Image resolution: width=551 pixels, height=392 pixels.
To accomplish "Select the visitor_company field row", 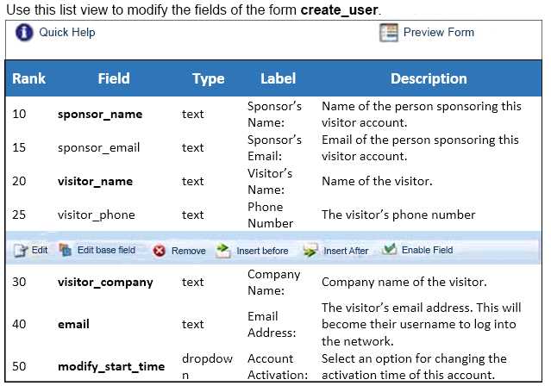I will [x=105, y=282].
